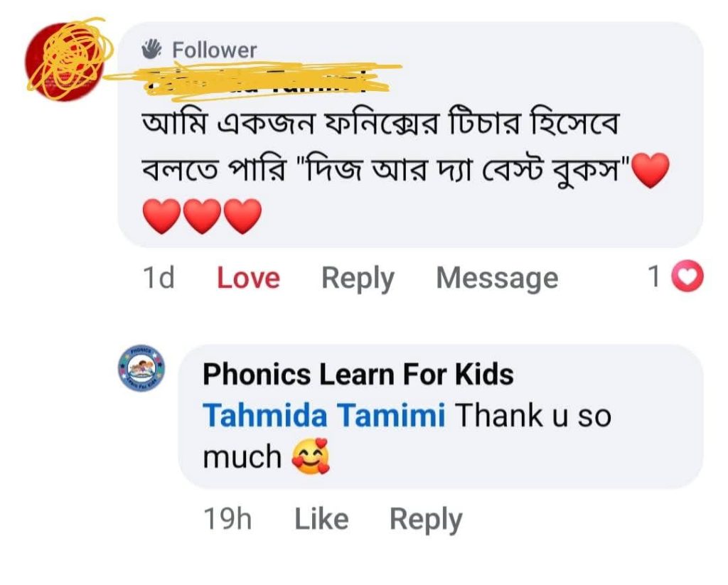
Task: Reply to the Bengali follower comment
Action: pos(358,278)
